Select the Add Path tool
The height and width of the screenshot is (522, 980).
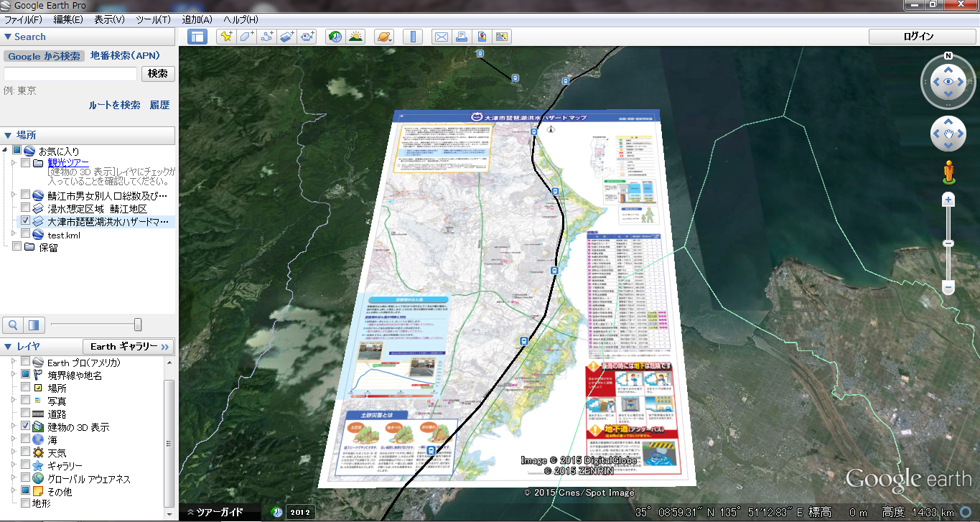pyautogui.click(x=267, y=37)
